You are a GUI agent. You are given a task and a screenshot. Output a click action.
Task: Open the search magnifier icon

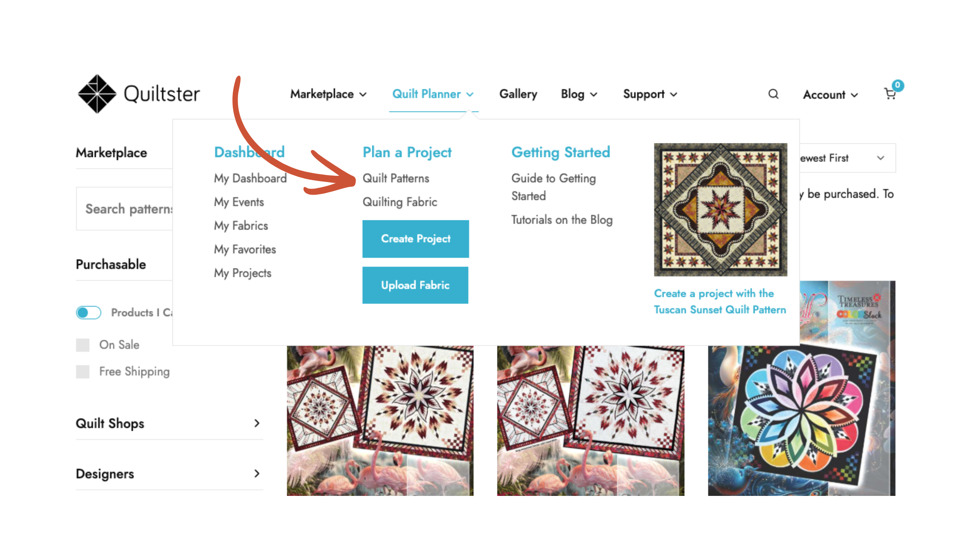pyautogui.click(x=773, y=94)
